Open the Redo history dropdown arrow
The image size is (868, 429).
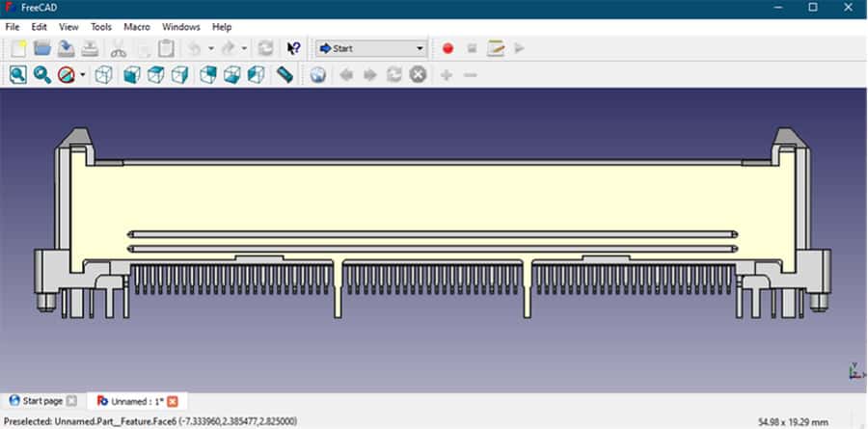[x=244, y=49]
